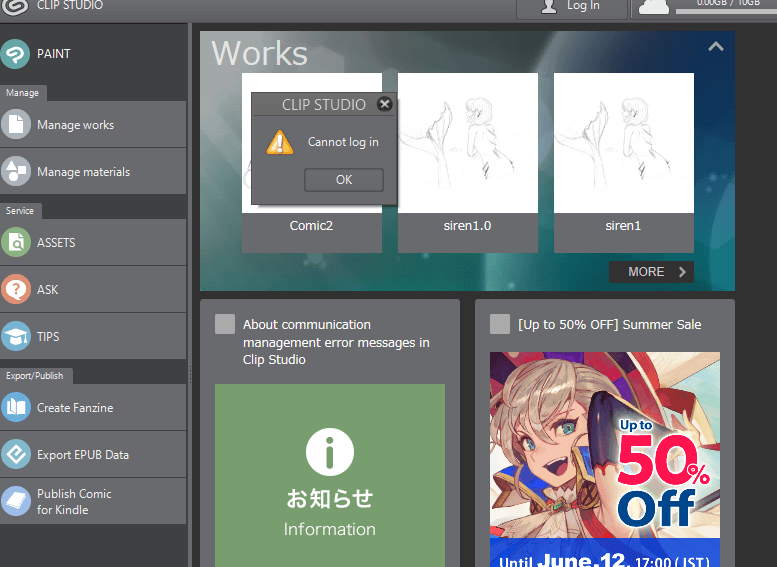This screenshot has width=777, height=567.
Task: Toggle checkbox for Summer Sale notice
Action: tap(500, 324)
